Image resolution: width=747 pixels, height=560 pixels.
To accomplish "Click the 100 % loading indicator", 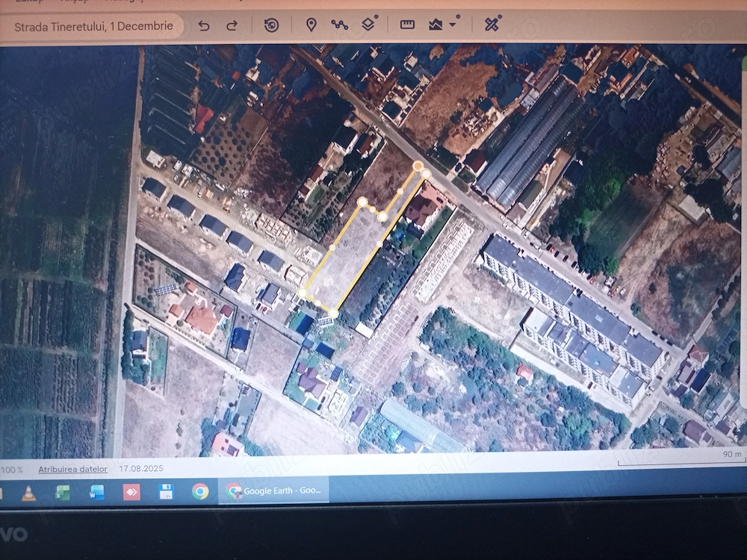I will pos(12,470).
